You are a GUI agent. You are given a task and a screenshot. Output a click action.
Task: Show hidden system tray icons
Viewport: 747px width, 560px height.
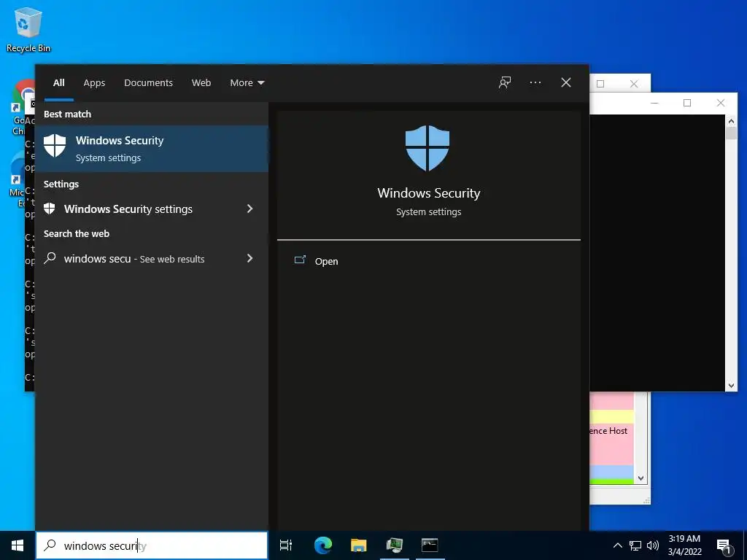617,545
